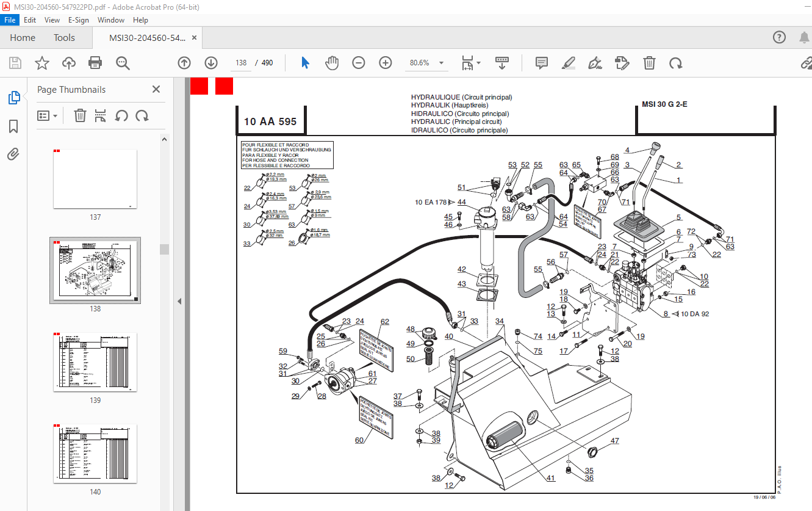
Task: Click the scrolling mode keyboard icon
Action: click(x=502, y=63)
